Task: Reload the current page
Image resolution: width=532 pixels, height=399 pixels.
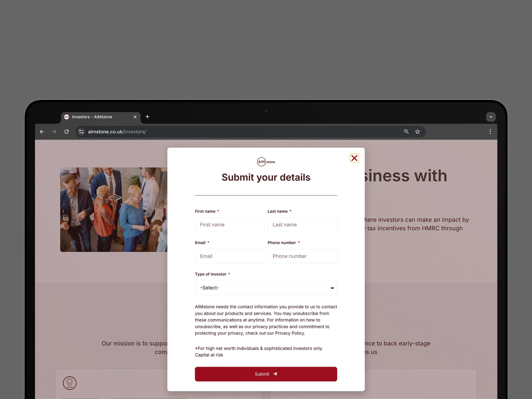Action: (x=67, y=132)
